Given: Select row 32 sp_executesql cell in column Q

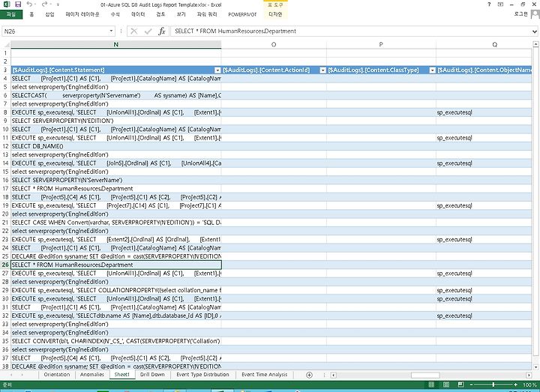Looking at the screenshot, I should click(x=484, y=316).
